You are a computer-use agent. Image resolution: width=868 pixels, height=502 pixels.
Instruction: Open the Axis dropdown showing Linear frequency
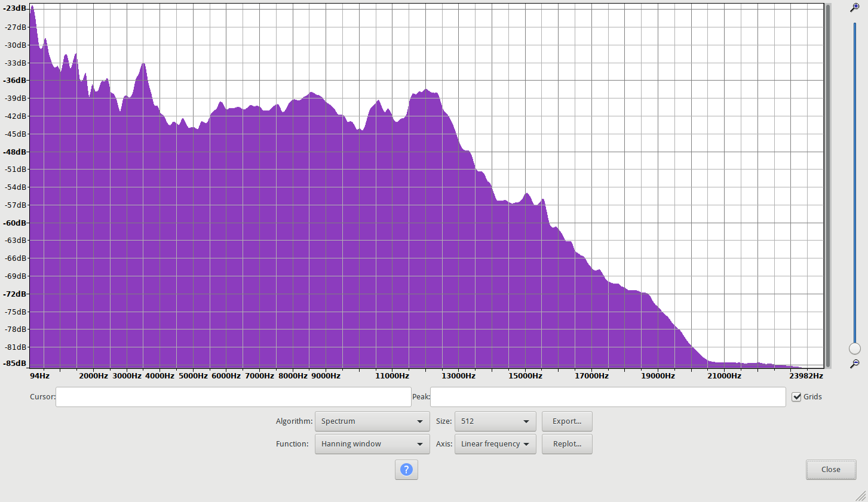(x=495, y=444)
